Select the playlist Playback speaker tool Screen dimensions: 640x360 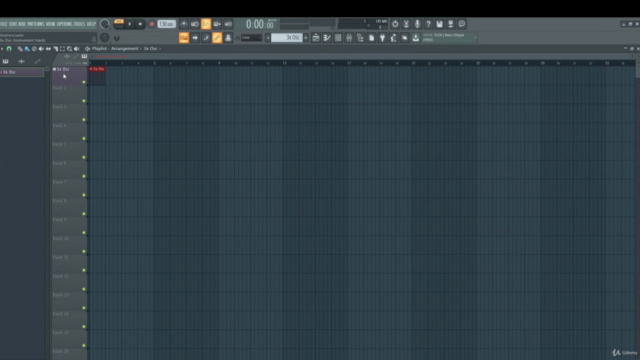tap(77, 49)
